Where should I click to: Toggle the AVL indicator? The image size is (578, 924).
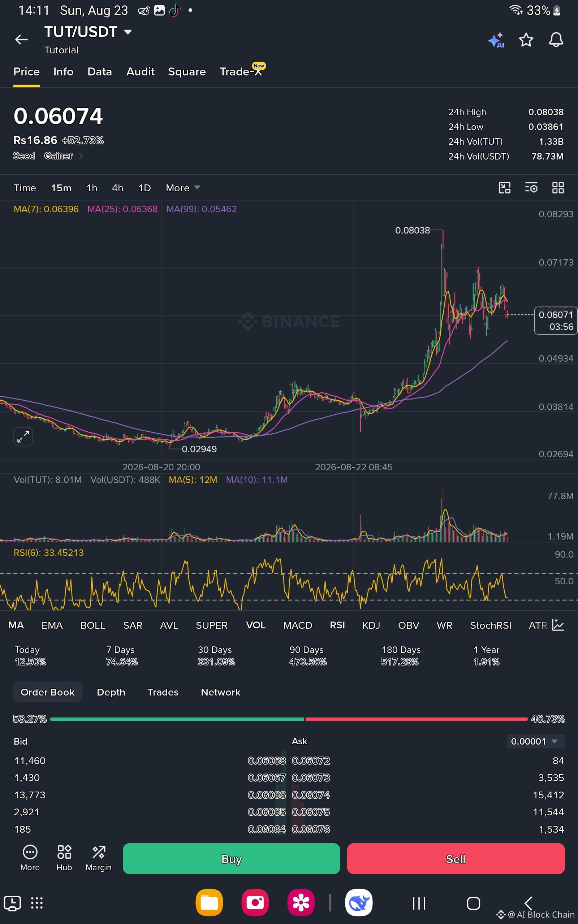(x=169, y=625)
